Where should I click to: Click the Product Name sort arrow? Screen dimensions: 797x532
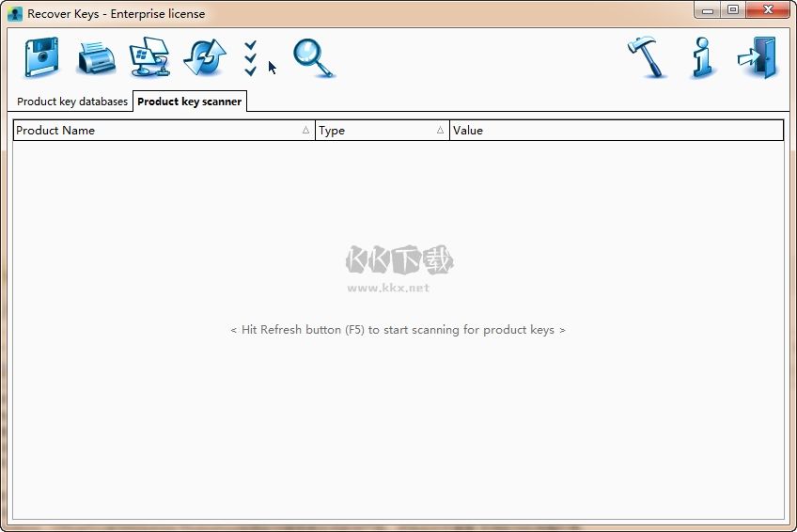tap(305, 130)
